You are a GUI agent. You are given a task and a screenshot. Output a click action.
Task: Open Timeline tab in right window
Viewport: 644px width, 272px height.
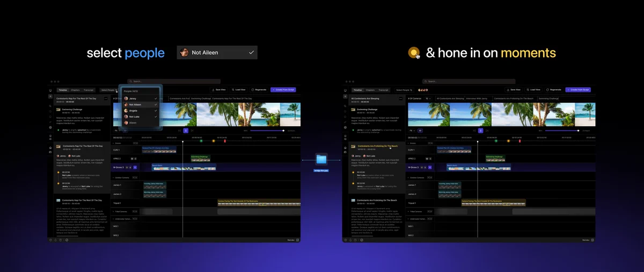click(358, 90)
